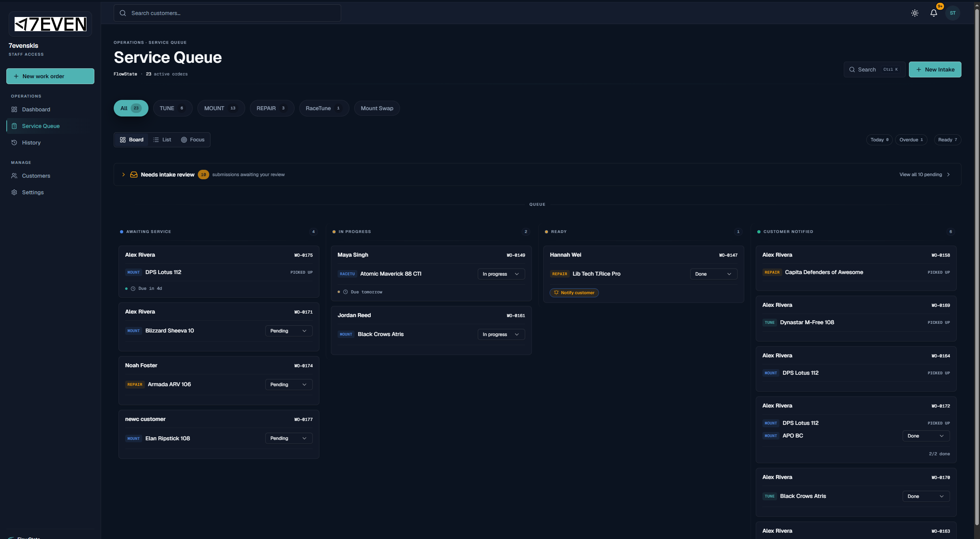Open In progress dropdown for Black Crows Atris mount

pyautogui.click(x=501, y=334)
